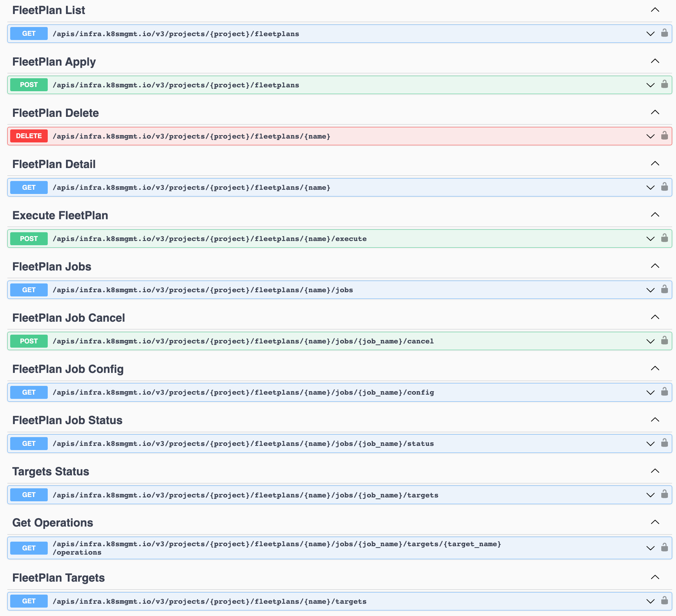
Task: Click the POST badge for FleetPlan Apply
Action: [29, 85]
